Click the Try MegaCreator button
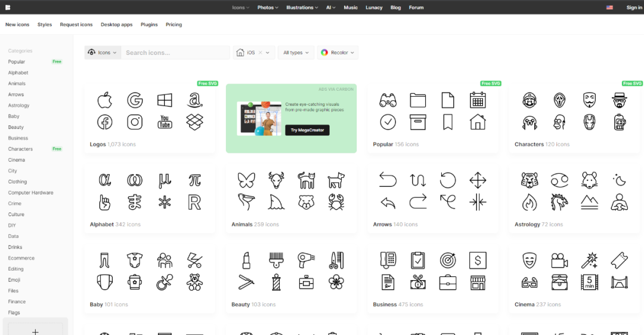The height and width of the screenshot is (335, 644). 307,130
